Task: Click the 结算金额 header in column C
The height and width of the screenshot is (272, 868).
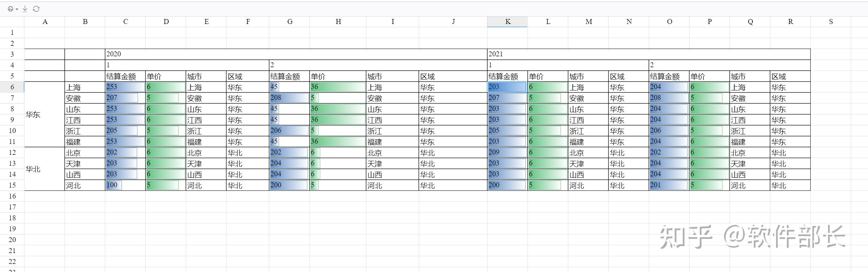Action: click(125, 76)
